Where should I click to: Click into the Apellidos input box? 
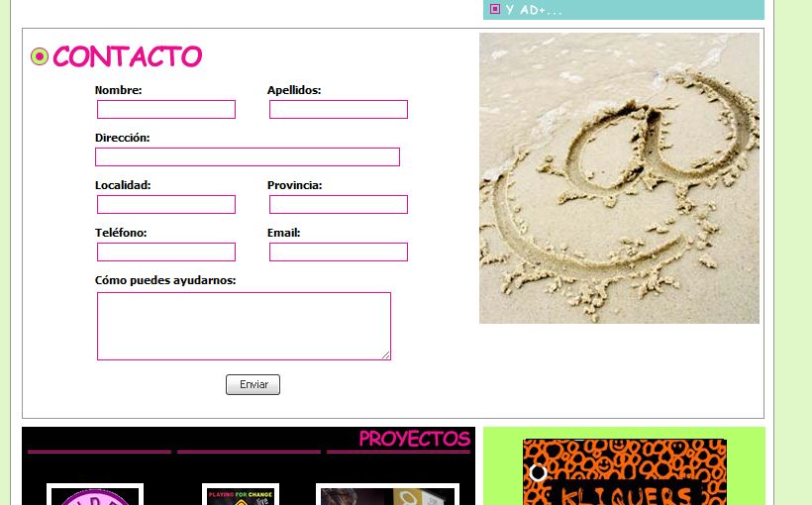click(x=339, y=109)
